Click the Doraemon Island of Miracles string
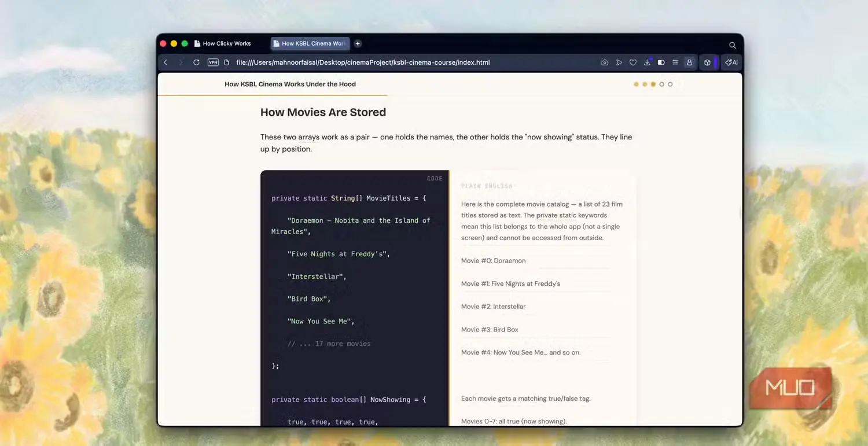 click(351, 226)
